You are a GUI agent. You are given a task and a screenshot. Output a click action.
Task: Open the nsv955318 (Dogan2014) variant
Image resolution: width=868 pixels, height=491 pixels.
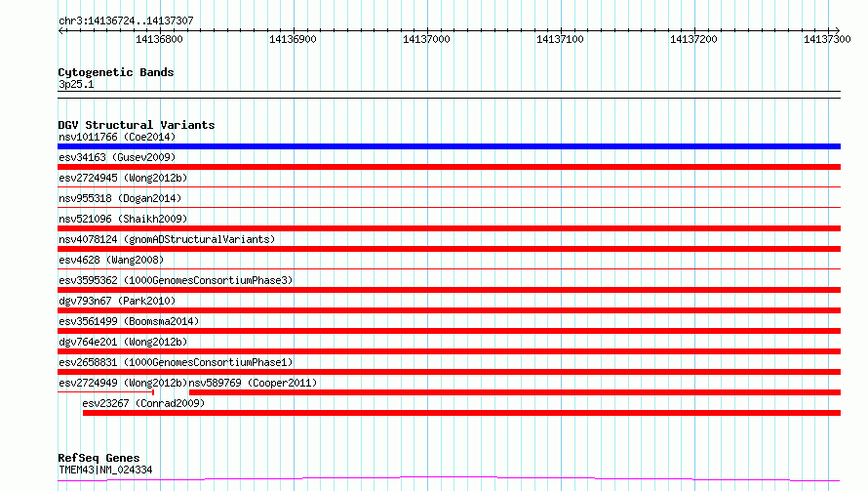[120, 198]
